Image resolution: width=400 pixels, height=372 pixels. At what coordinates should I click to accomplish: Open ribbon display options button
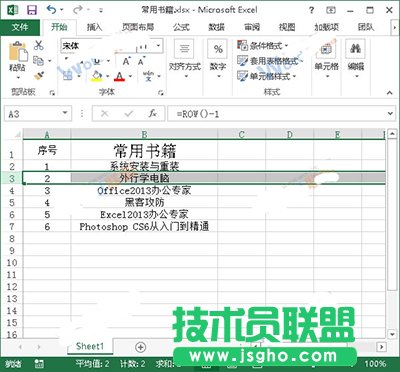[x=331, y=10]
